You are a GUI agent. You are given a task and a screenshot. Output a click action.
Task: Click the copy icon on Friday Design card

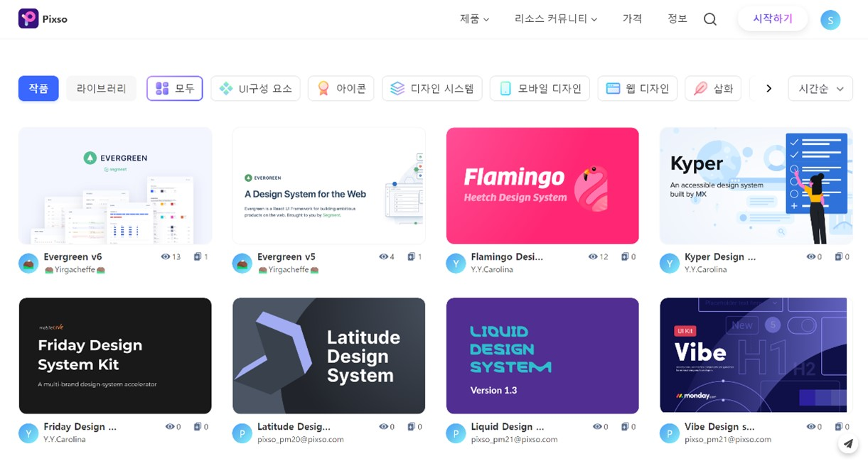click(198, 427)
